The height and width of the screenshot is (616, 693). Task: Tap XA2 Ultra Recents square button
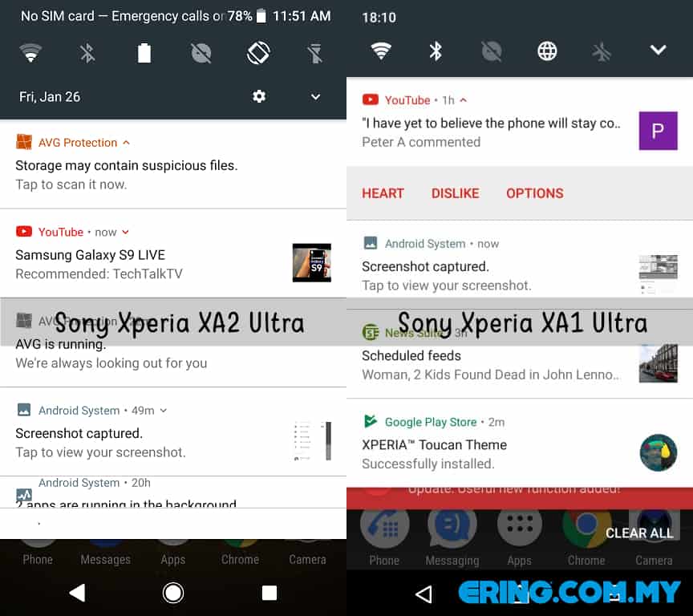(x=269, y=593)
